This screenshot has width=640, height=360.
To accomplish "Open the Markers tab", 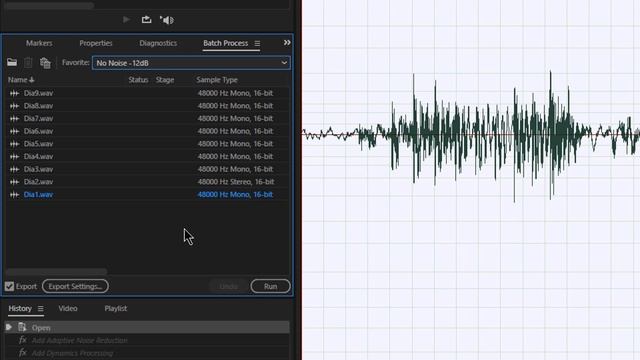I will click(39, 43).
